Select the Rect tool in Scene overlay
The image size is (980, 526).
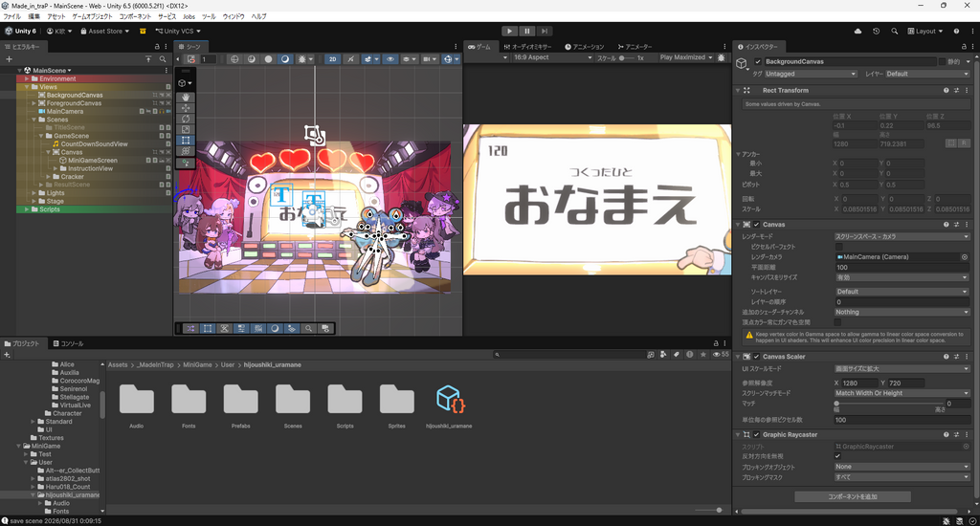coord(186,141)
